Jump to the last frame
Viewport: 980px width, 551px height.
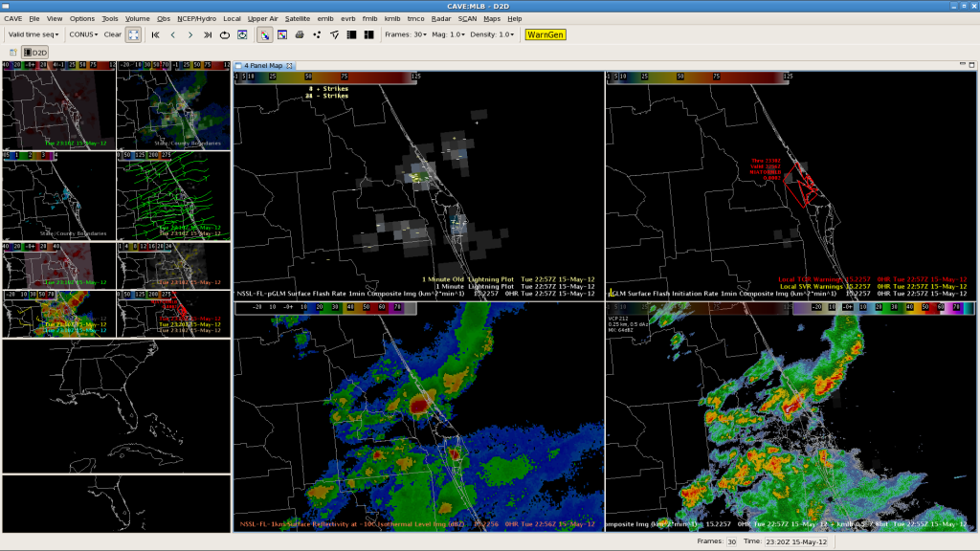click(208, 34)
